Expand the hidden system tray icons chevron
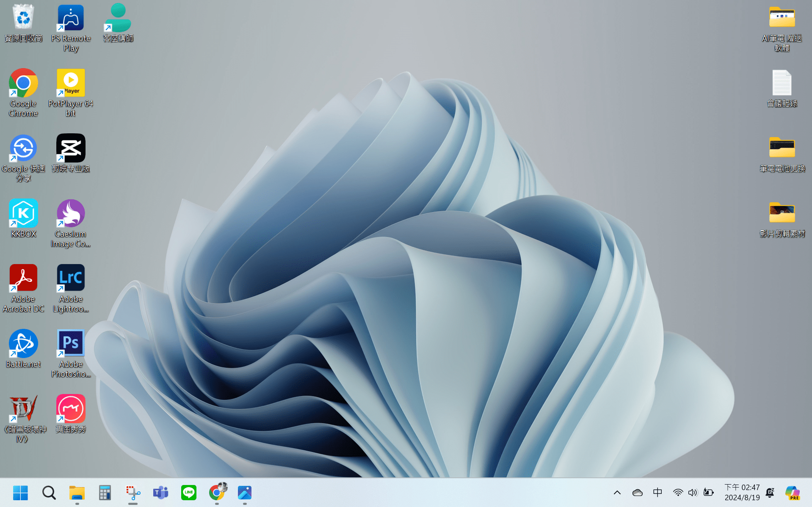Screen dimensions: 812x507 click(617, 493)
